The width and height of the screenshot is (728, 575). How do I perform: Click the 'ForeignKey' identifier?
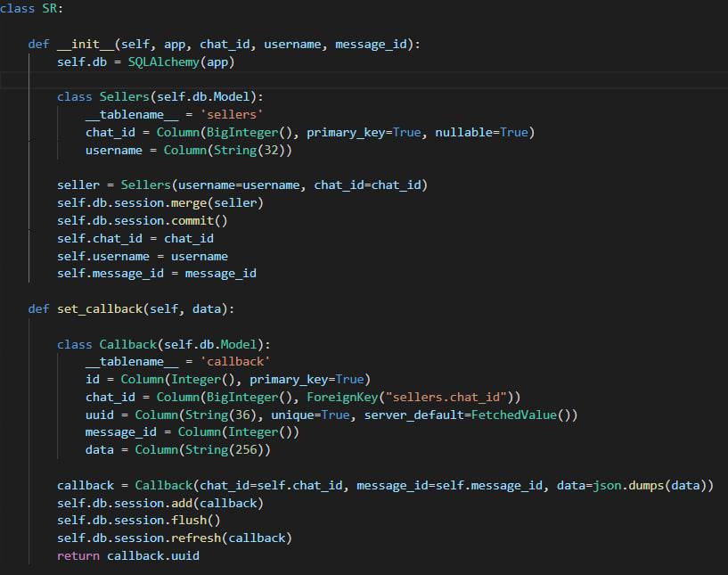click(342, 397)
